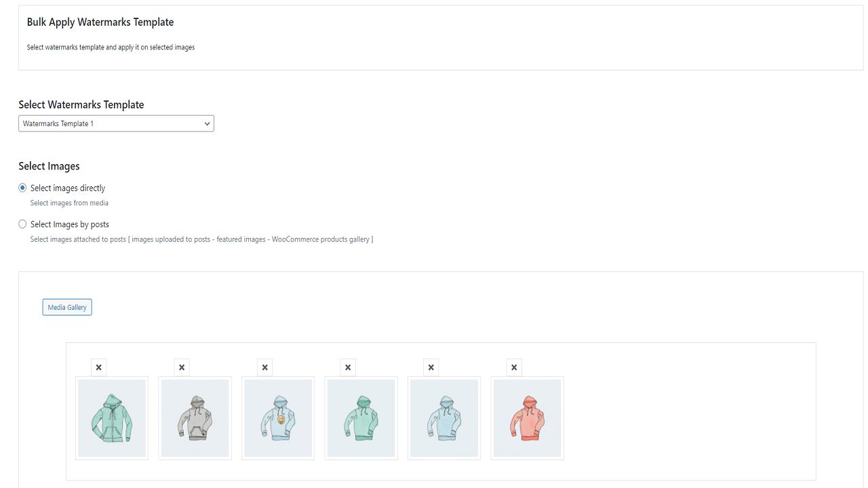The image size is (868, 488).
Task: Click the gray hoodie thumbnail
Action: 195,418
